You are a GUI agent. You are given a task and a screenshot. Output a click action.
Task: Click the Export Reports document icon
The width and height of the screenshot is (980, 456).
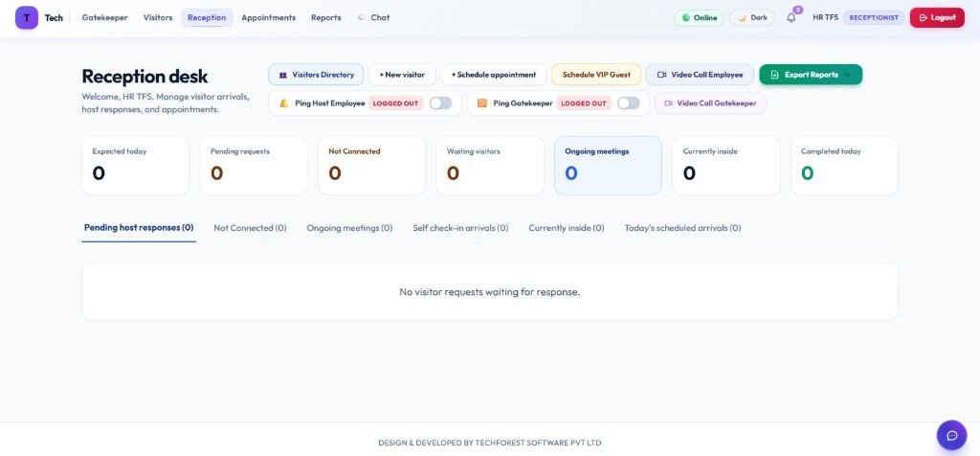click(x=774, y=75)
